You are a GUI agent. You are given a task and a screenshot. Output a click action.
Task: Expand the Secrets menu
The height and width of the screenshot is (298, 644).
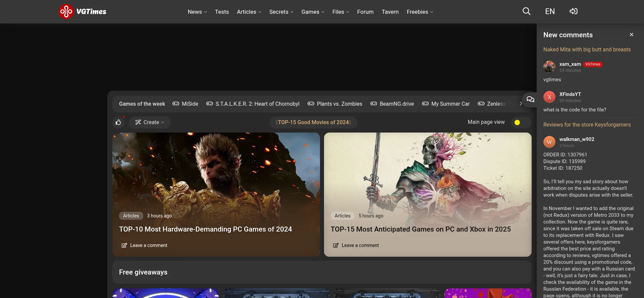[x=281, y=12]
